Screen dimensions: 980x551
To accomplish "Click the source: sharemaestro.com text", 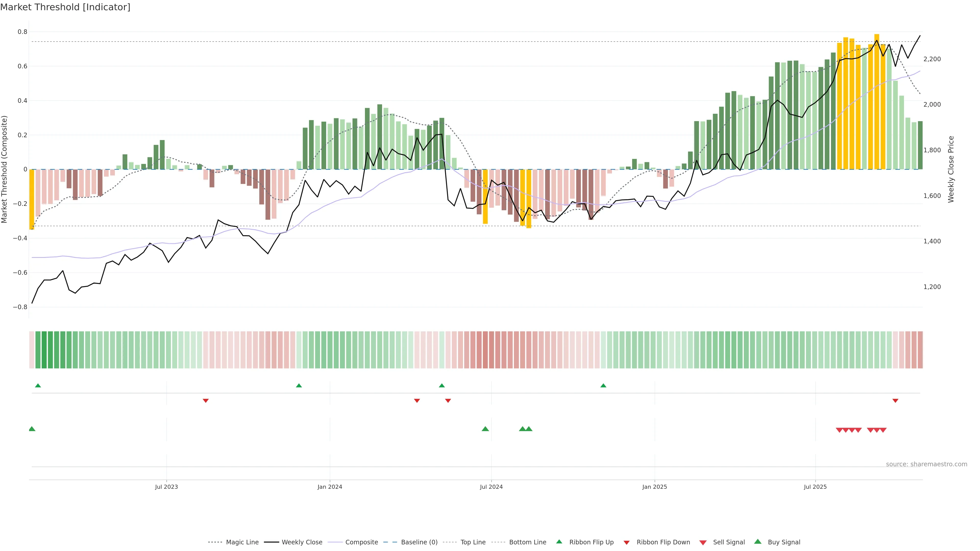I will 926,464.
